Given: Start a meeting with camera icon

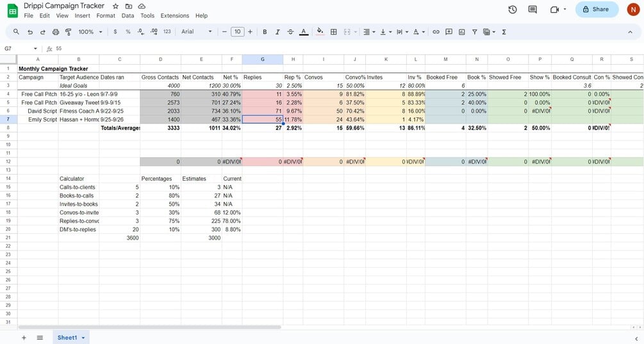Looking at the screenshot, I should (557, 9).
